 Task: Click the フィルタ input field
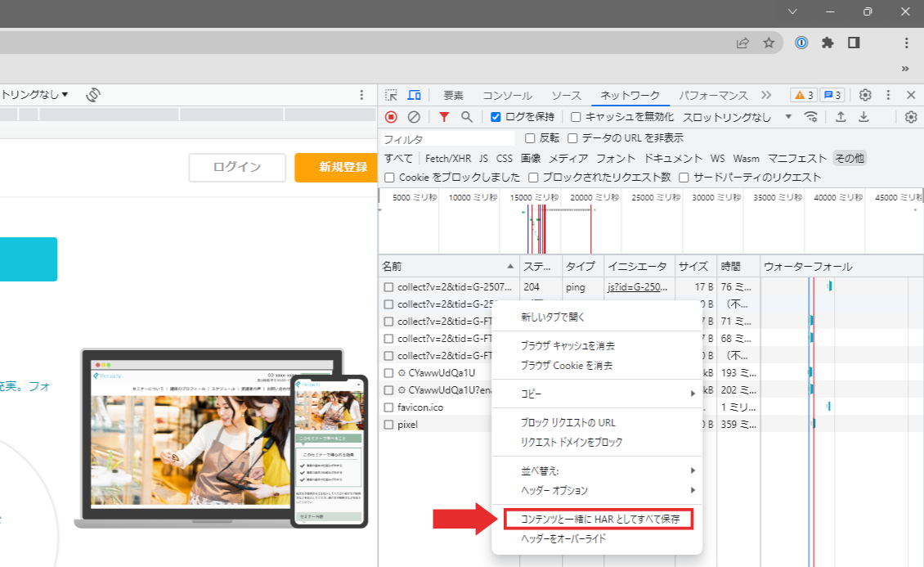pyautogui.click(x=447, y=138)
